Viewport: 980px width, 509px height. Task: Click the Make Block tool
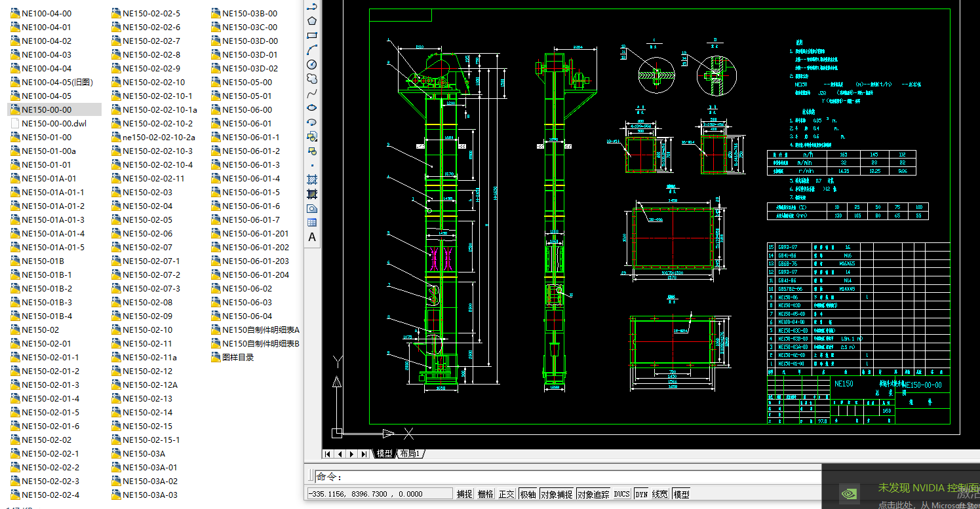pos(312,151)
